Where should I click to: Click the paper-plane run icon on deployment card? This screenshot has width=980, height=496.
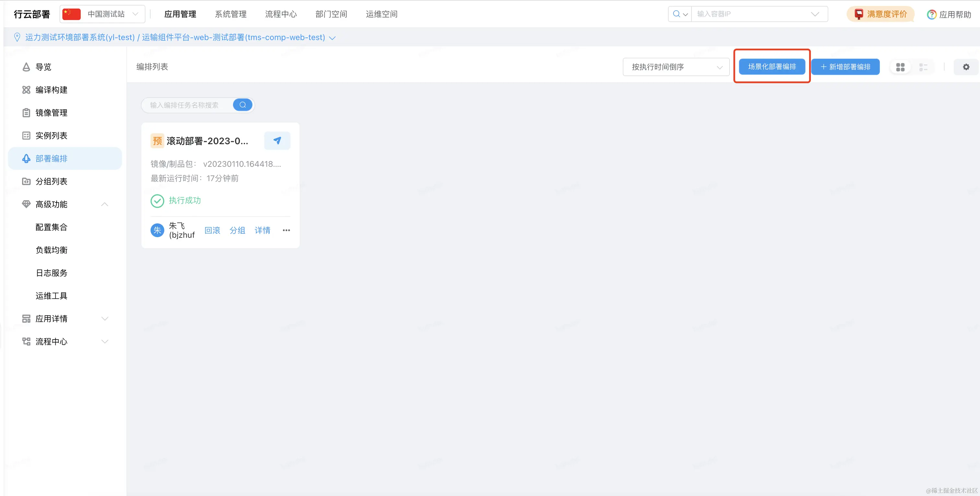click(277, 141)
